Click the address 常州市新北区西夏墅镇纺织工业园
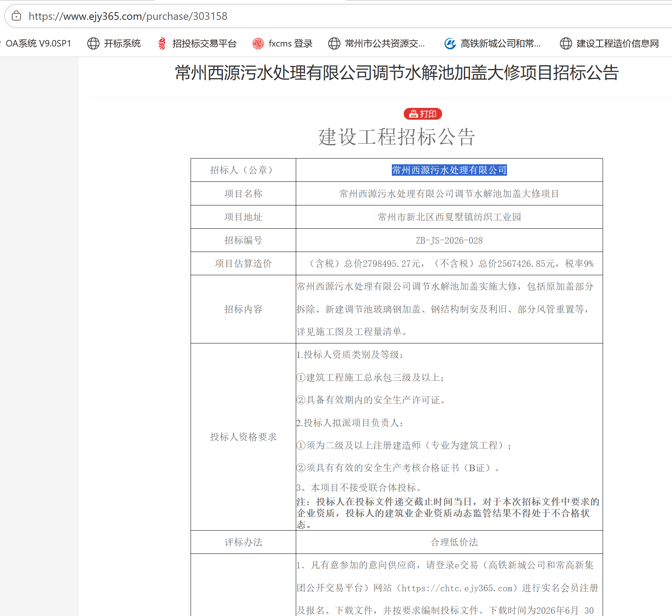This screenshot has width=672, height=616. (449, 217)
